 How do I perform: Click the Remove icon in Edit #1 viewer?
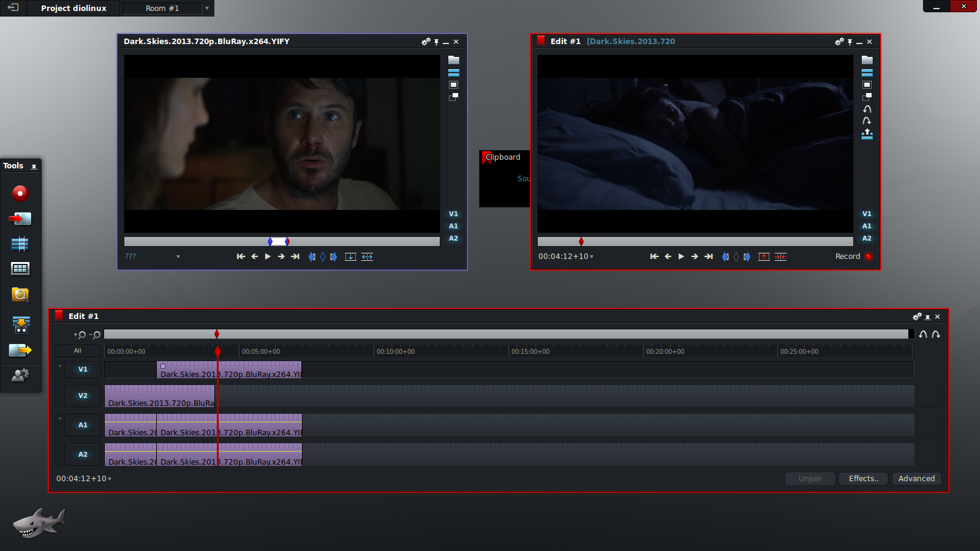(x=764, y=257)
